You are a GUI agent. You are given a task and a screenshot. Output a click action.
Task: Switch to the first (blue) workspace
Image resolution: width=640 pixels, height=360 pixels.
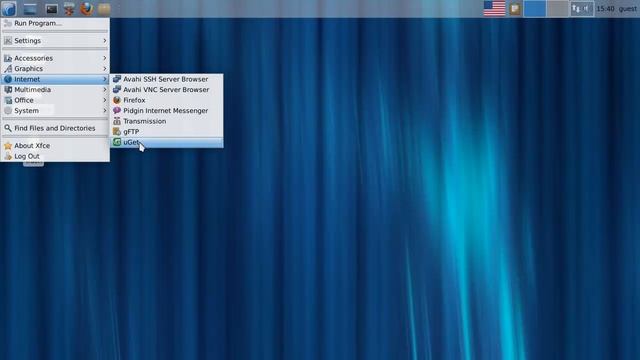(x=535, y=9)
